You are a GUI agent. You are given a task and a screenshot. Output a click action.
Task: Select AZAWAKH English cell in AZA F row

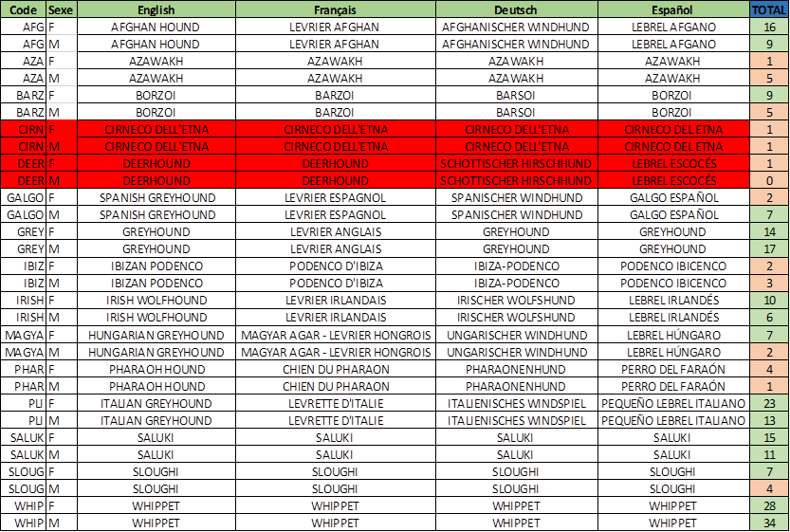(156, 62)
